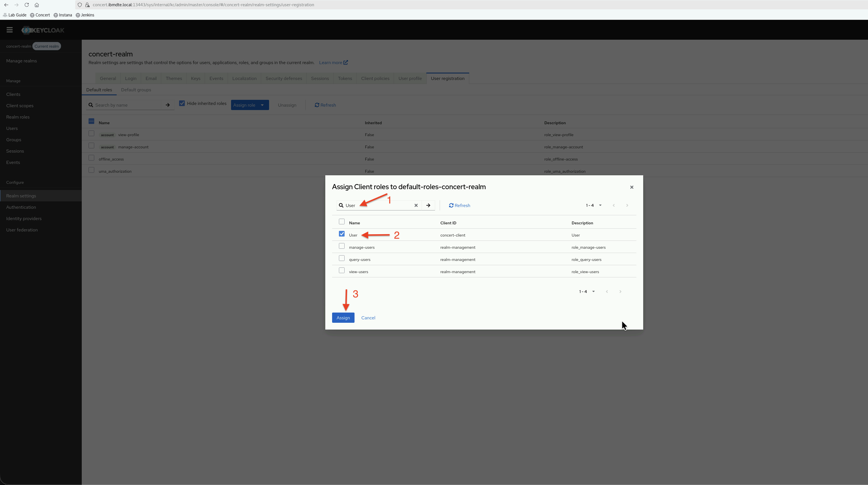
Task: Click the browser back arrow
Action: (6, 5)
